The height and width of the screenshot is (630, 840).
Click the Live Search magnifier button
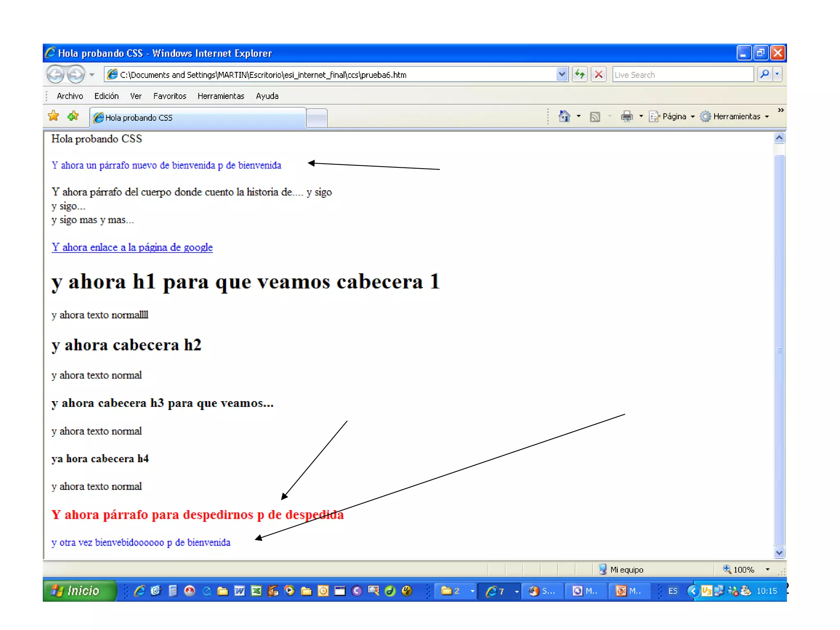[765, 74]
